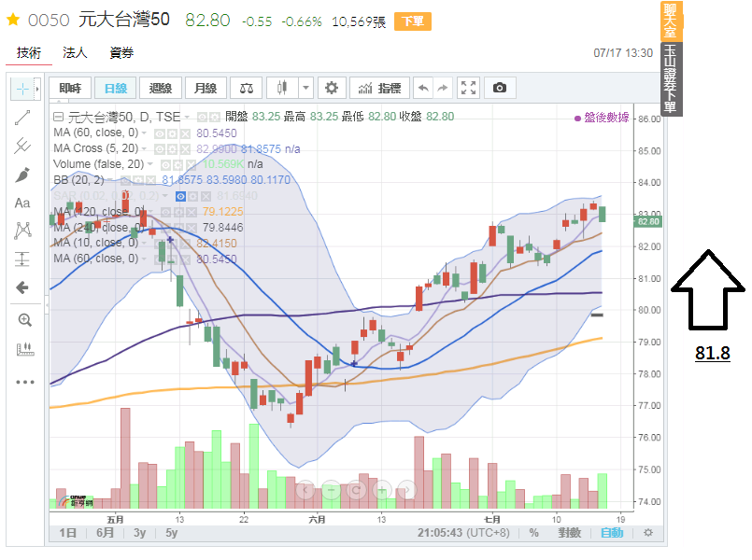The image size is (752, 560).
Task: Set the time range to 1日
Action: coord(67,533)
